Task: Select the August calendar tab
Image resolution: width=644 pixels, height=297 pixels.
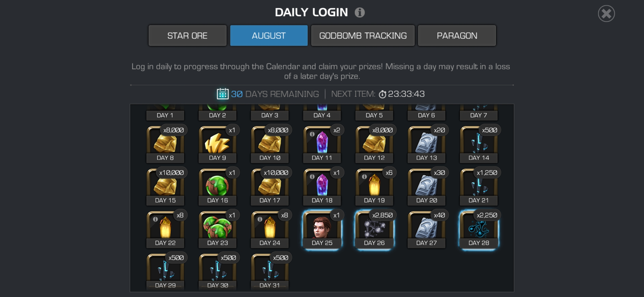Action: (x=269, y=36)
